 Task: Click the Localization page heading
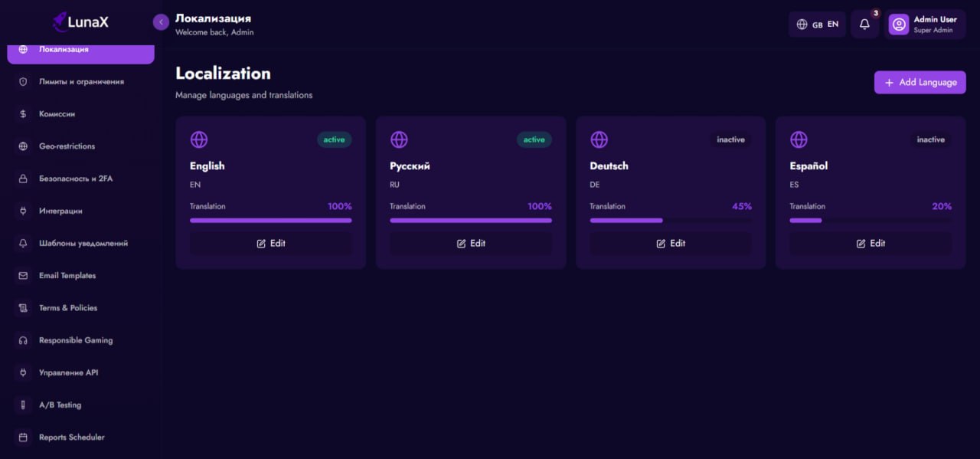(223, 74)
